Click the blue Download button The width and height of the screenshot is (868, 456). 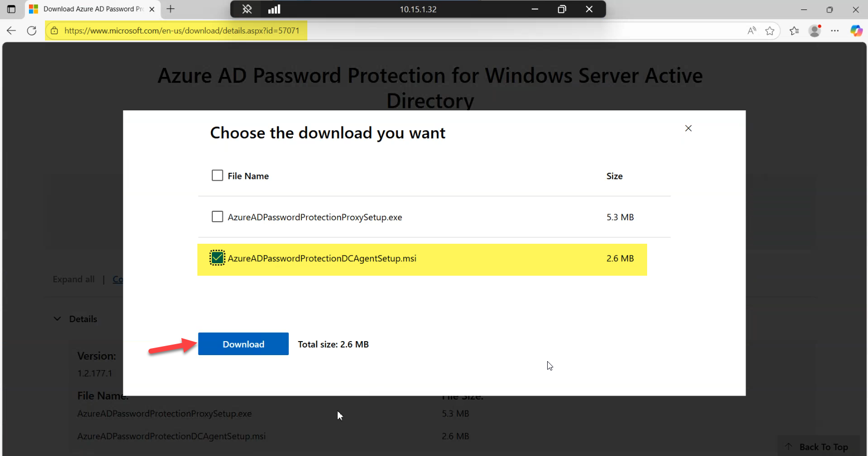pos(243,344)
